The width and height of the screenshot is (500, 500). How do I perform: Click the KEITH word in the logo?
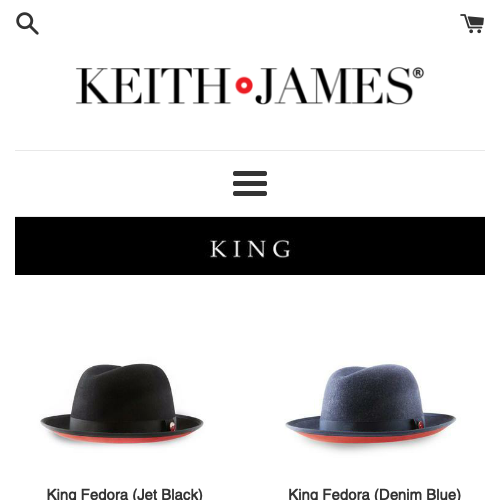coord(154,86)
